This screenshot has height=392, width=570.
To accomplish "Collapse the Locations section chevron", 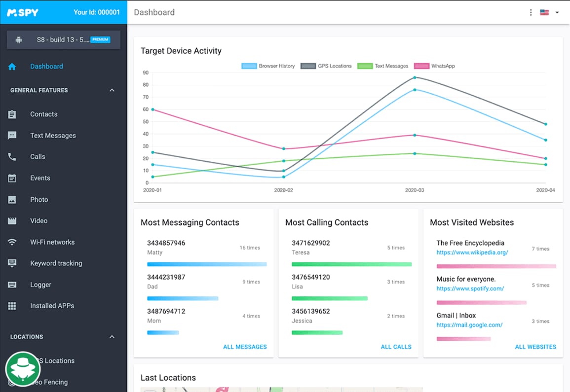I will tap(112, 337).
